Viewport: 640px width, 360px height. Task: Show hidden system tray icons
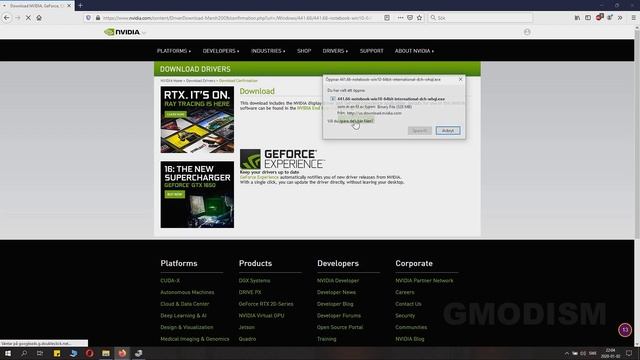(x=567, y=353)
